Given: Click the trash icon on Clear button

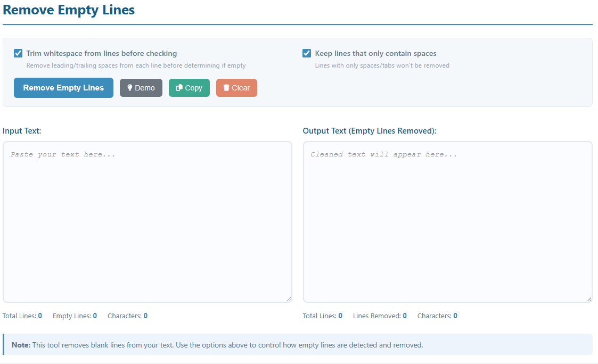Looking at the screenshot, I should click(x=226, y=88).
